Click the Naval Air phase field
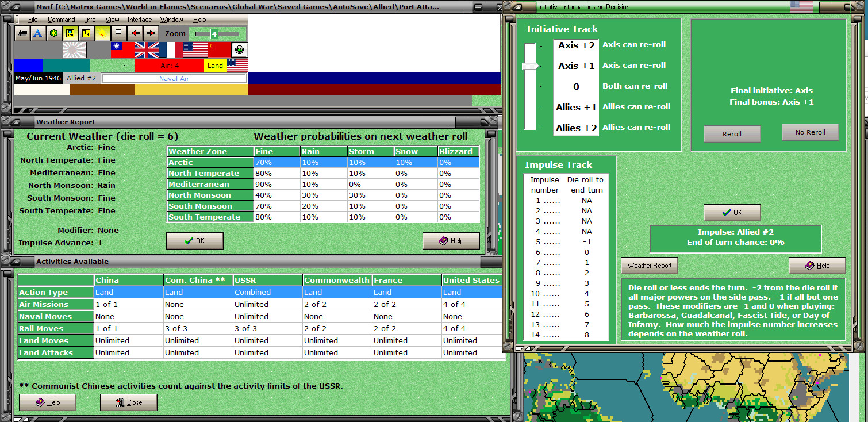This screenshot has width=868, height=422. (x=174, y=78)
